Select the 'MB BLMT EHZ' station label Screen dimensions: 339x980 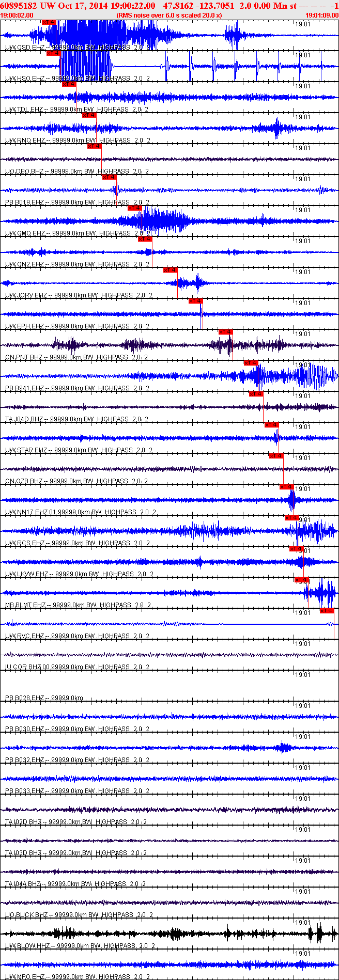pos(25,605)
